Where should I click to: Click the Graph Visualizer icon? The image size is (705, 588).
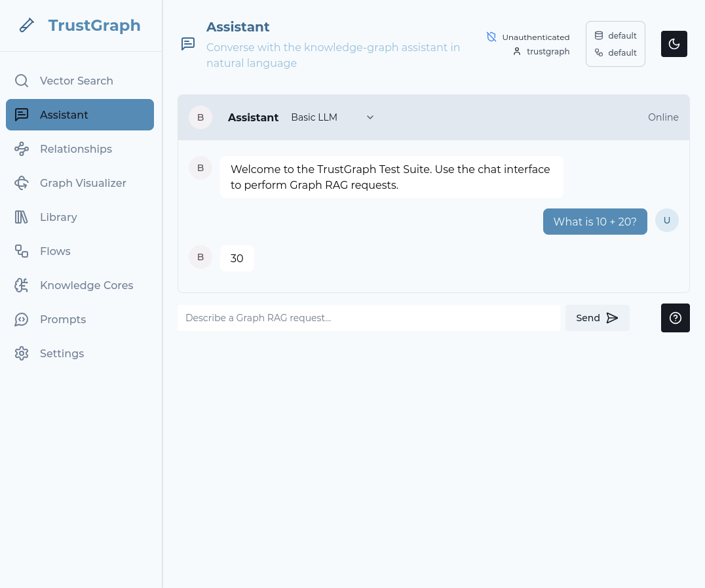[22, 183]
